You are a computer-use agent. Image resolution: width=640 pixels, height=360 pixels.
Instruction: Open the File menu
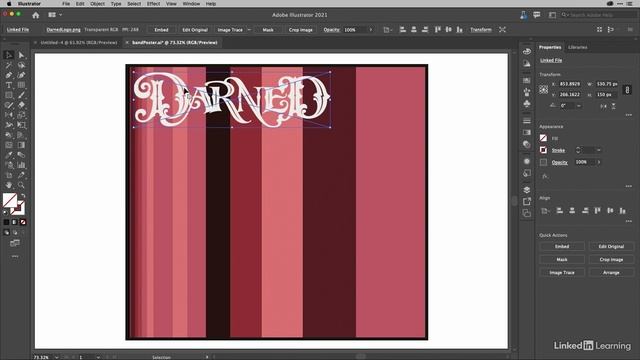pyautogui.click(x=66, y=4)
